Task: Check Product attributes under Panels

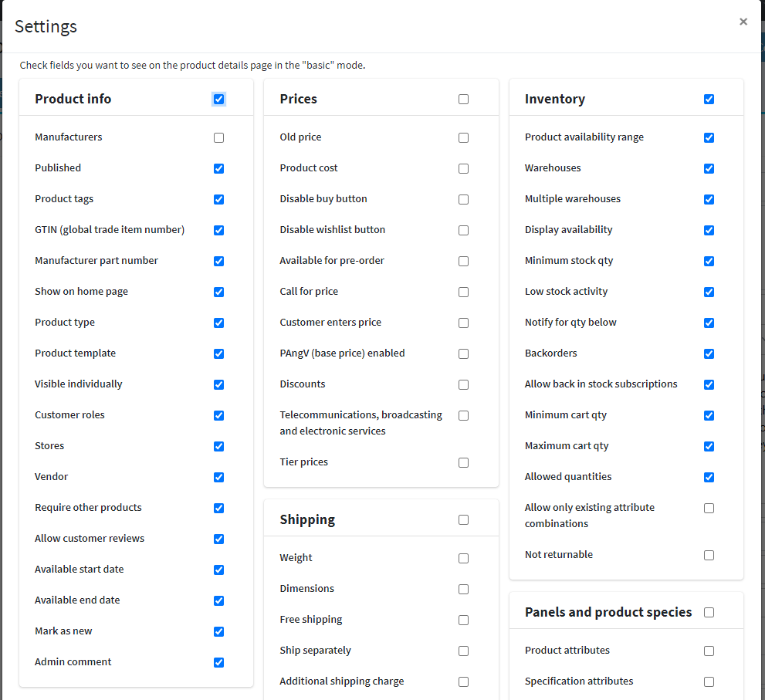Action: (x=709, y=651)
